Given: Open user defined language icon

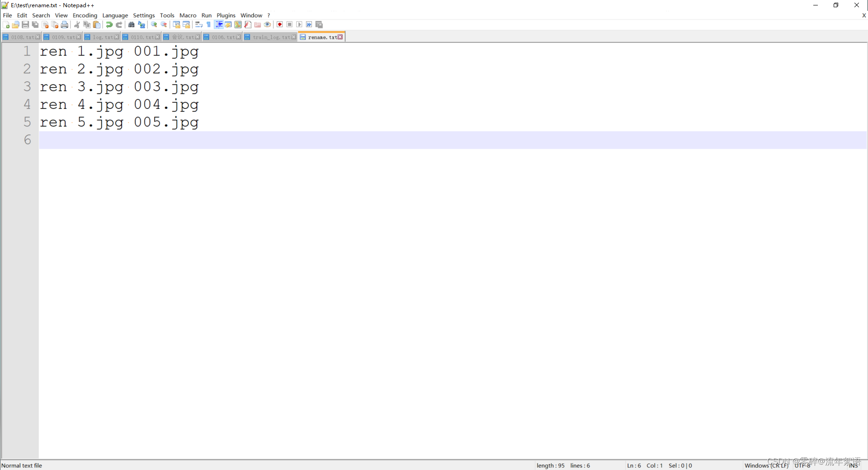Looking at the screenshot, I should click(228, 25).
